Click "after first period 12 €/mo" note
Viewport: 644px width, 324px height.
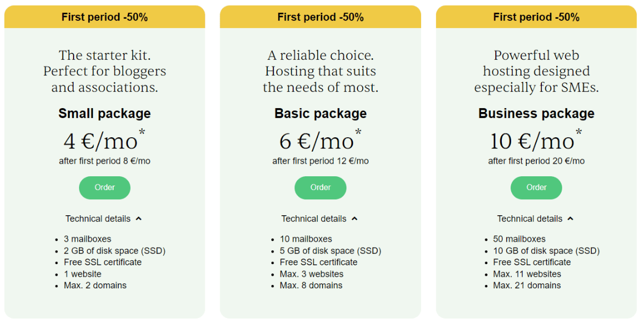click(321, 161)
